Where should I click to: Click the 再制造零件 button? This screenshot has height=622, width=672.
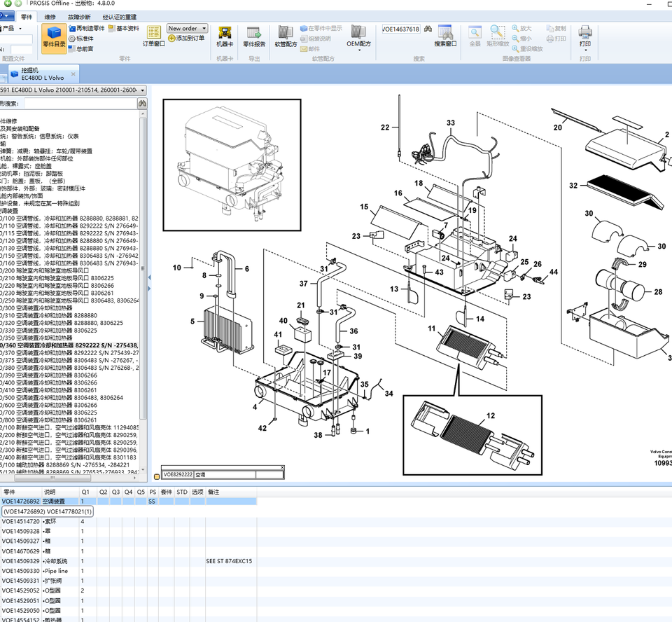coord(87,28)
